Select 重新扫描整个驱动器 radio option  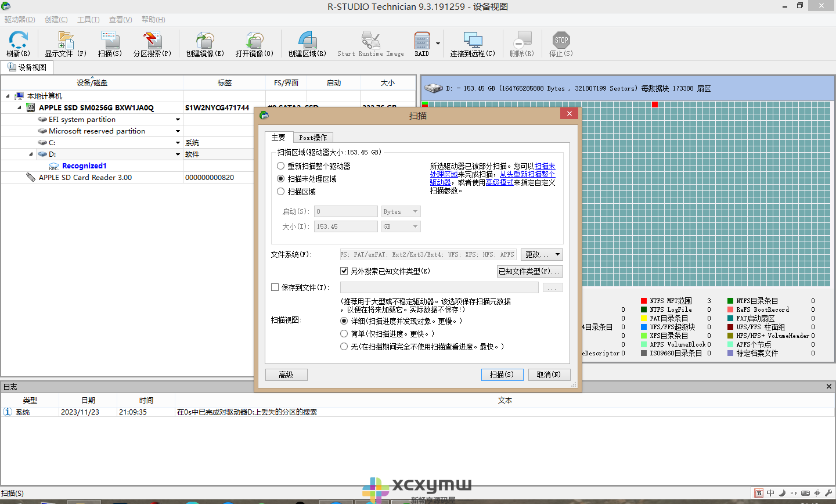pos(280,166)
